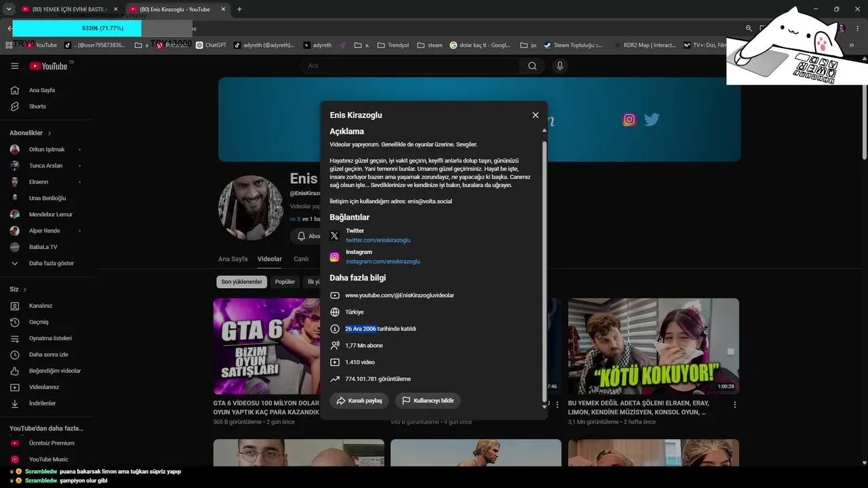The width and height of the screenshot is (868, 488).
Task: Open the YouTube bookmark in bookmarks bar
Action: click(x=41, y=45)
